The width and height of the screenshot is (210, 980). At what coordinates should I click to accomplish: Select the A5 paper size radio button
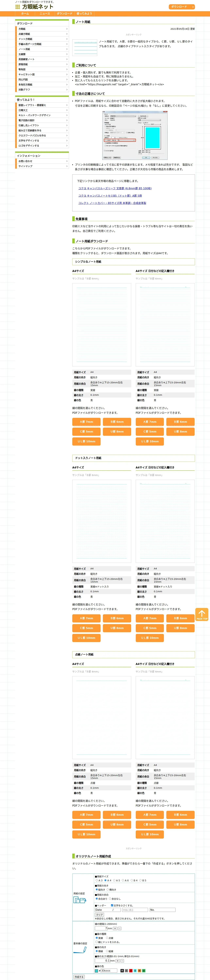tap(114, 880)
